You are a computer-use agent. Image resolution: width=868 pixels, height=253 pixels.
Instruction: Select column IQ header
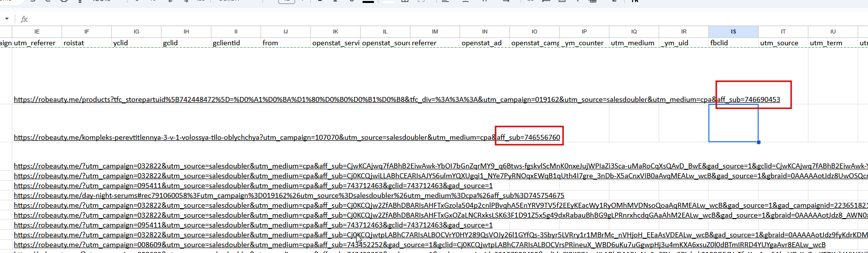click(634, 32)
